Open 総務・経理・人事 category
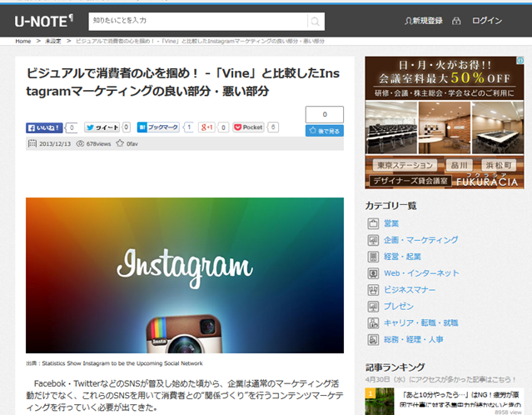Viewport: 532px width, 415px height. [413, 340]
